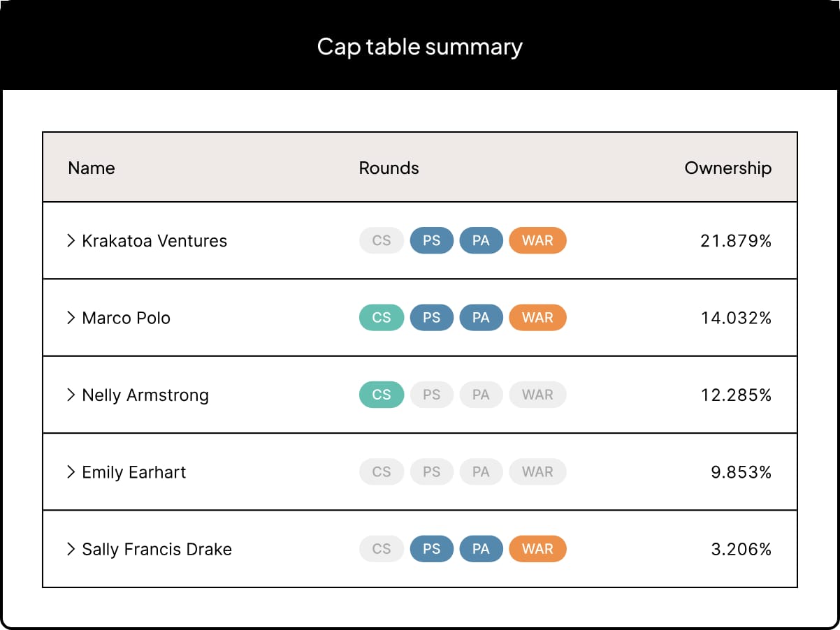Toggle Emily Earhart's greyed PS badge
The width and height of the screenshot is (840, 630).
coord(432,472)
